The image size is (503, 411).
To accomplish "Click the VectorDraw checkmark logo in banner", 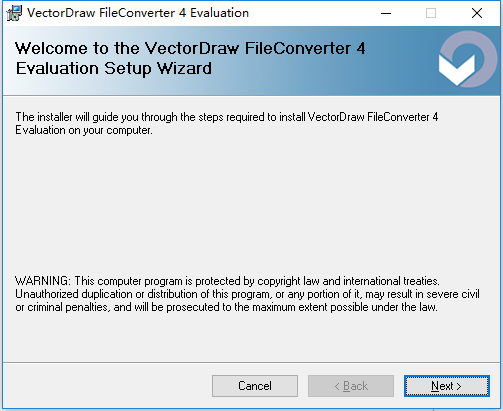I will (467, 59).
